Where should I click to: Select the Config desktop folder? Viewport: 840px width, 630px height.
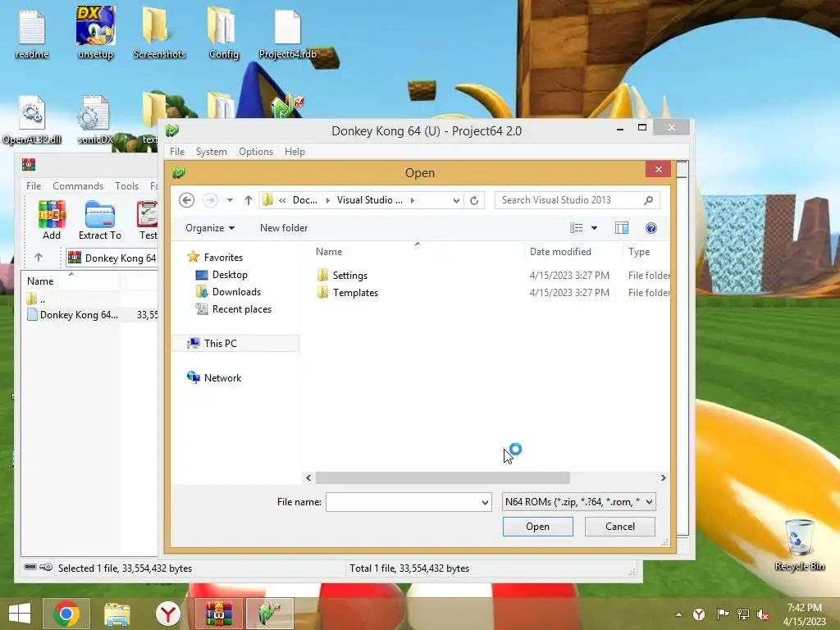pos(223,34)
